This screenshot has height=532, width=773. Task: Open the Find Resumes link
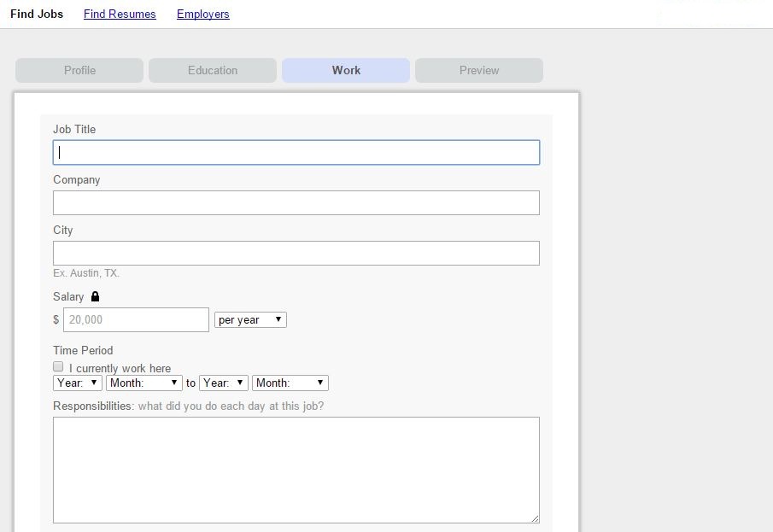pos(120,14)
